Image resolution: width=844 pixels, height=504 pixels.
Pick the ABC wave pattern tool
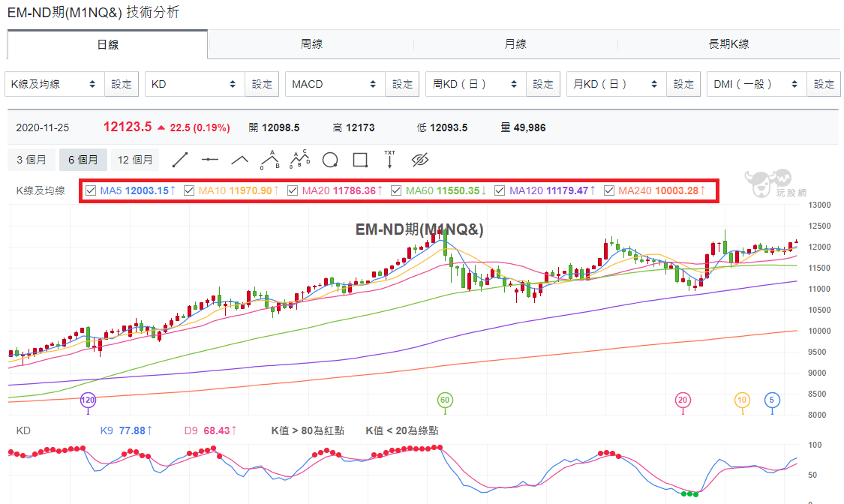coord(269,160)
